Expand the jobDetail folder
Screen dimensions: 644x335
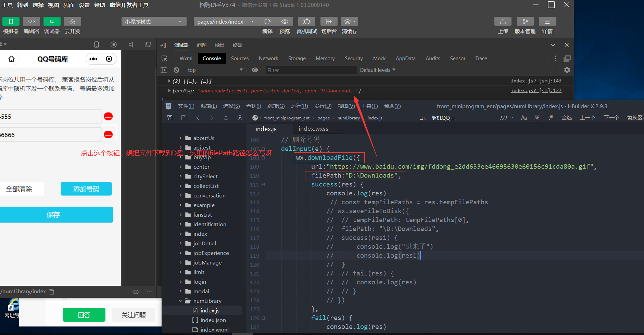180,243
